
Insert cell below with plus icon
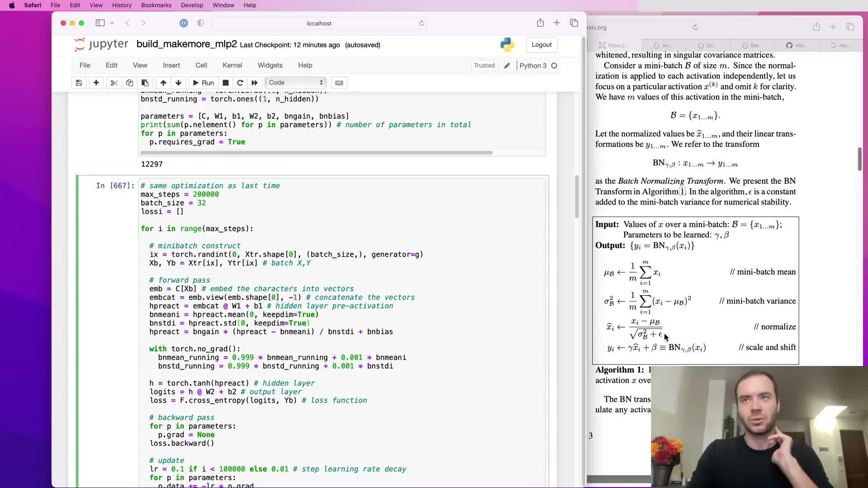[x=96, y=83]
